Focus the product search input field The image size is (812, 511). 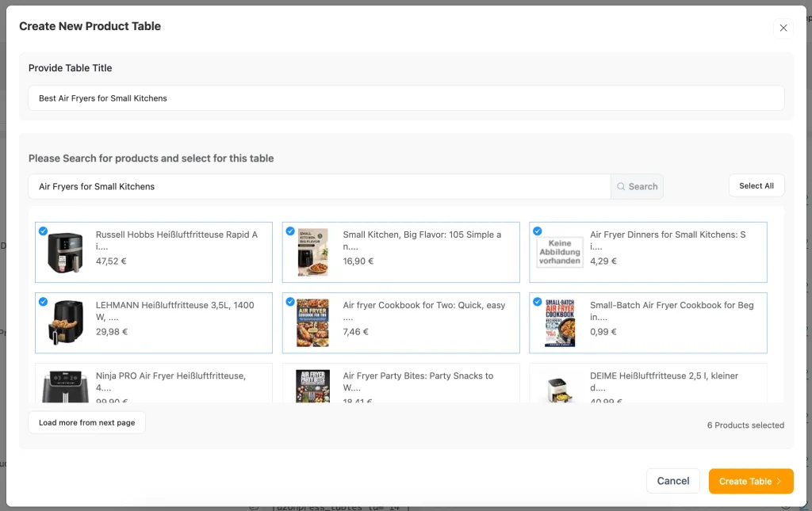[320, 187]
